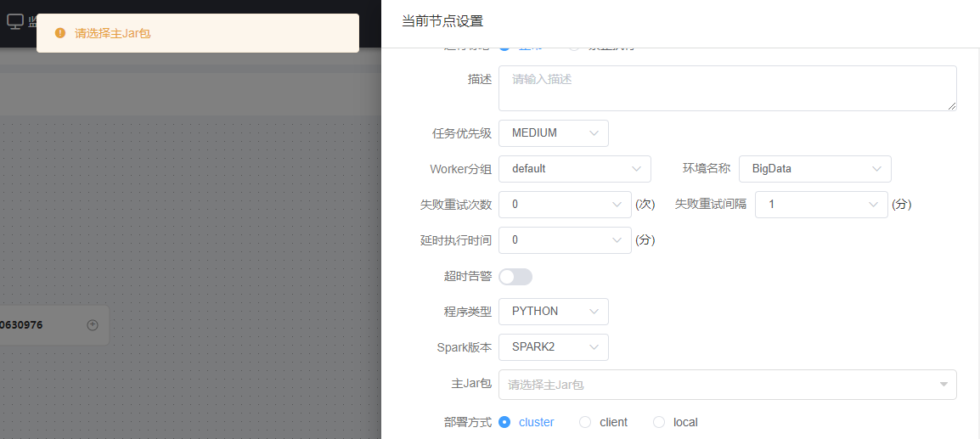Open 失败重试次数 dropdown
Screen dimensions: 980x439
tap(565, 205)
